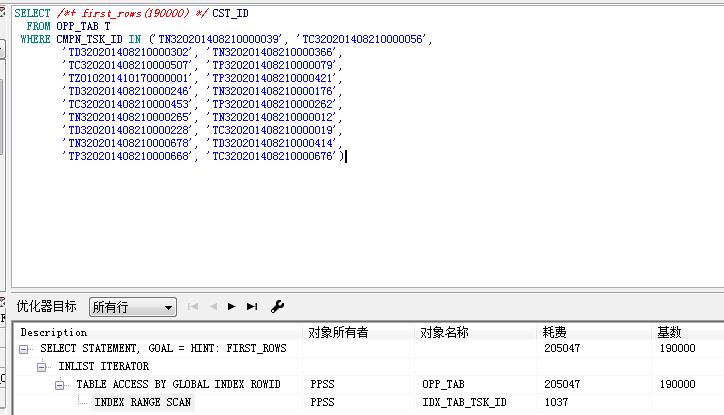Go to next operation in plan
Viewport: 724px width, 415px height.
coord(232,307)
